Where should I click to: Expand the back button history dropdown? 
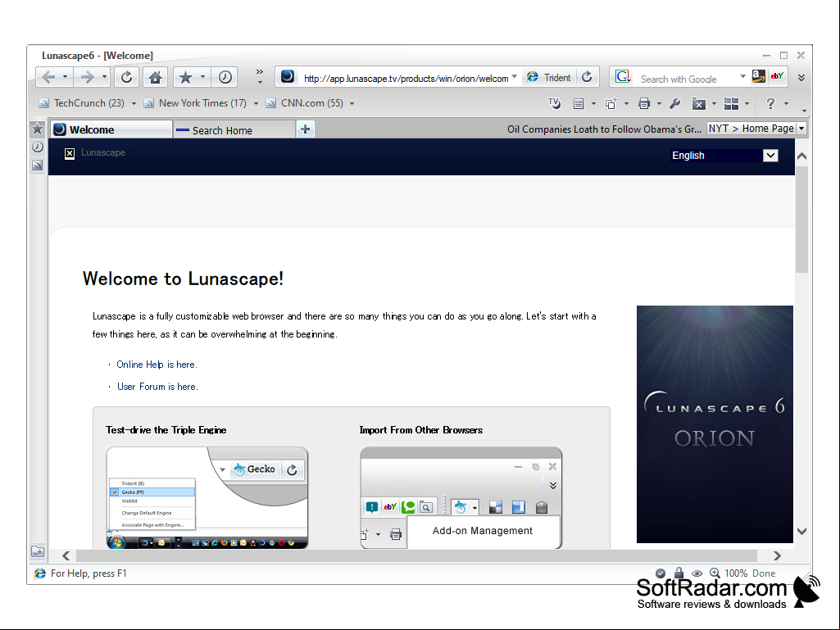tap(65, 77)
